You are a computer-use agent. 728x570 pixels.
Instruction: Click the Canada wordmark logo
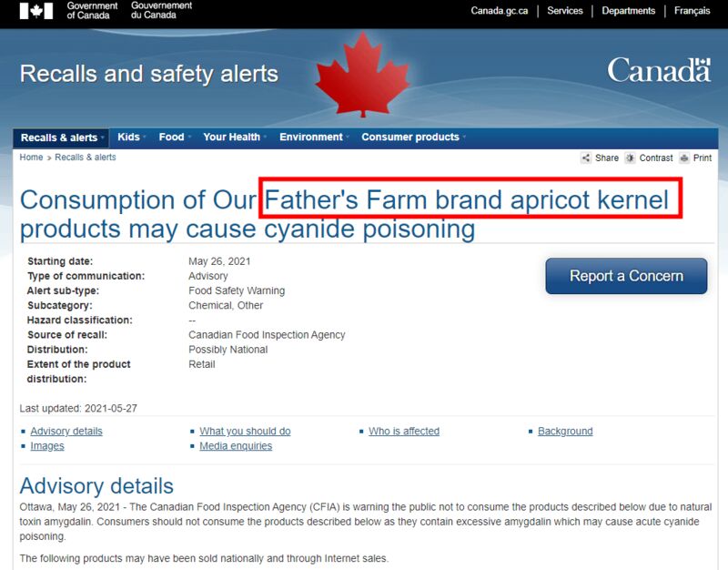pos(659,70)
